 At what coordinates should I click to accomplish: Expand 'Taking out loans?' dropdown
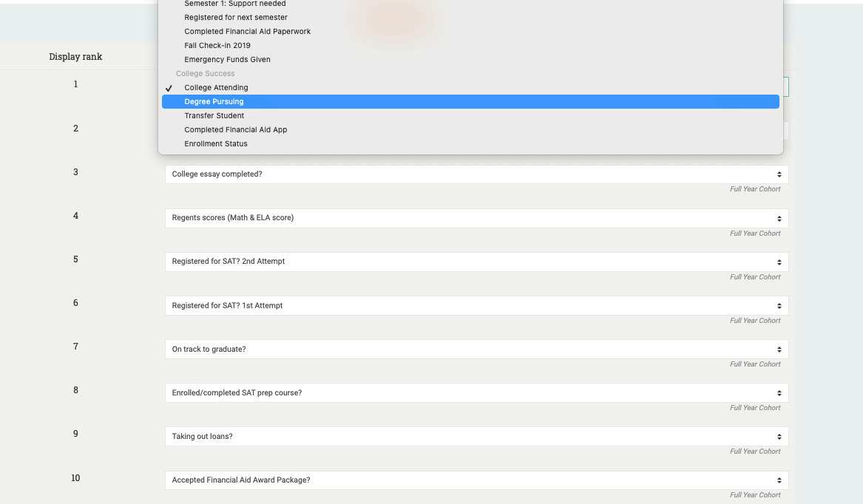tap(476, 436)
